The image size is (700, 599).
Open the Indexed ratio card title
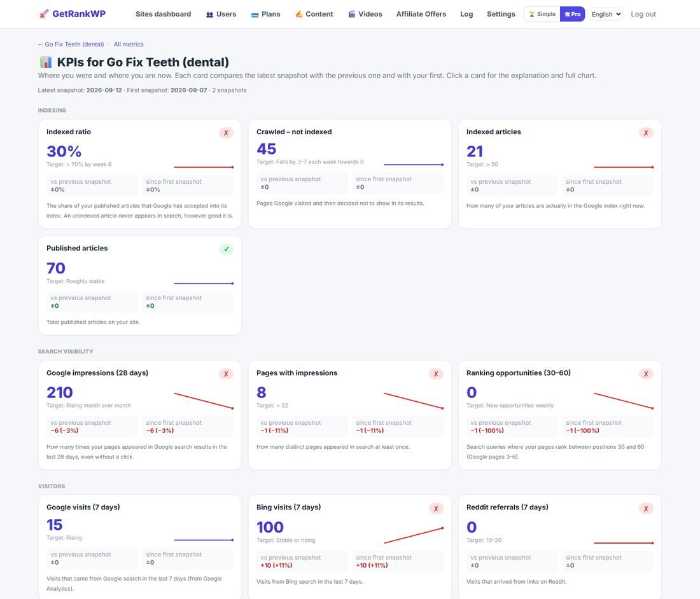click(x=69, y=132)
